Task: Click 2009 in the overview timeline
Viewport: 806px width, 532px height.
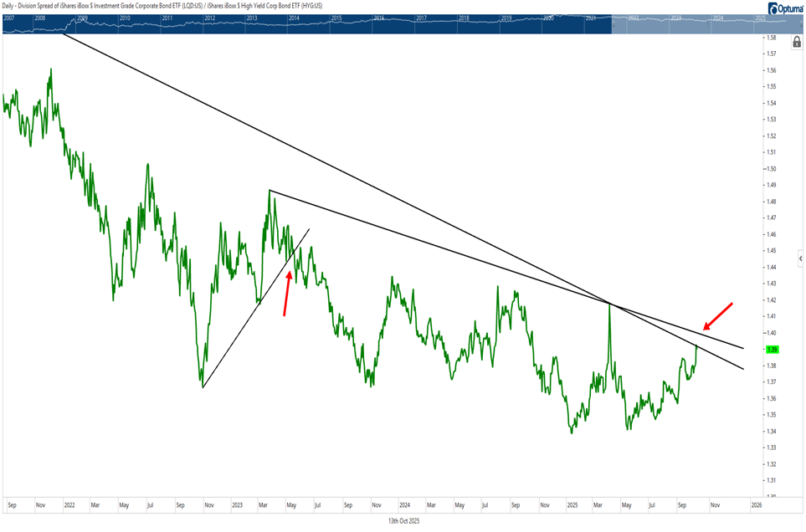Action: (x=83, y=18)
